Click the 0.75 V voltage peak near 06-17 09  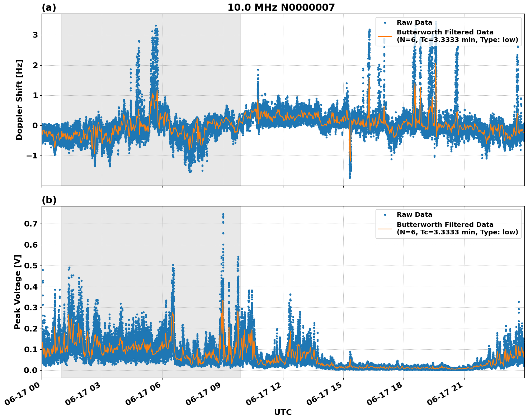pos(222,214)
